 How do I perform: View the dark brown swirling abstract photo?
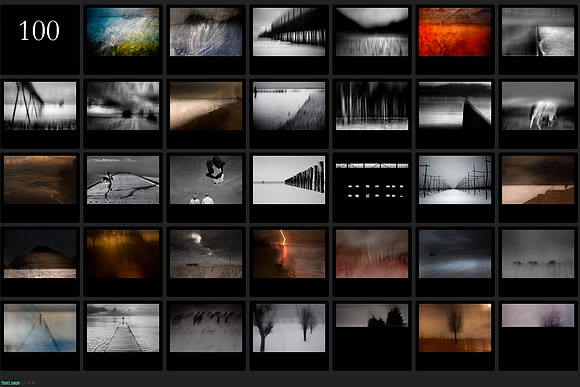(x=40, y=180)
